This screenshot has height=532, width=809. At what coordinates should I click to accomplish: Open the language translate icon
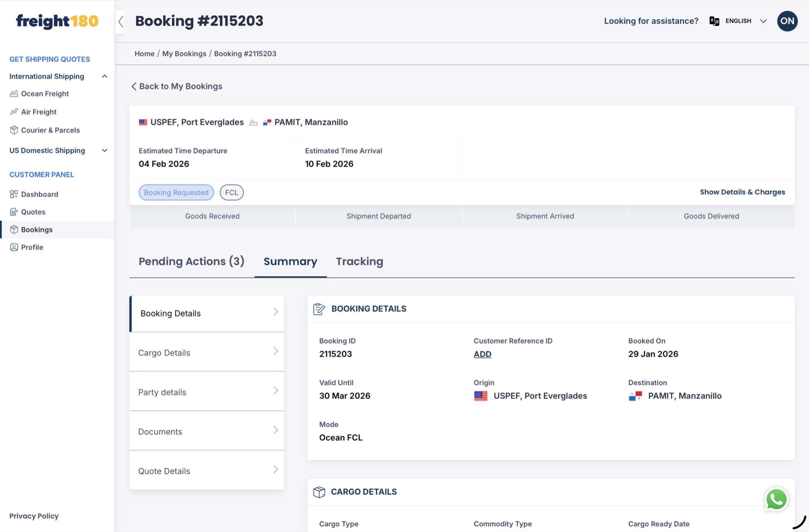(x=714, y=21)
